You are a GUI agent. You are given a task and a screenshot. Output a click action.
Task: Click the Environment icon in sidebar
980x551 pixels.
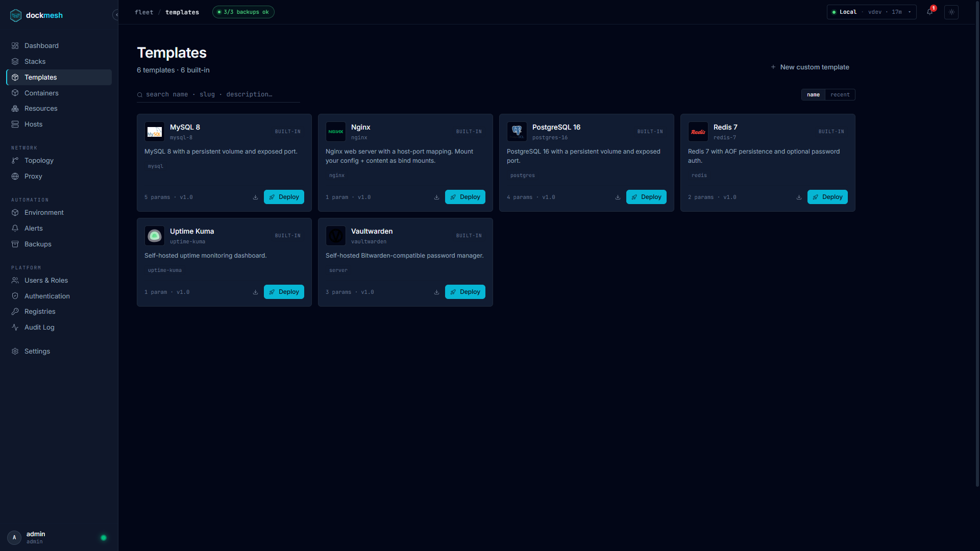15,213
